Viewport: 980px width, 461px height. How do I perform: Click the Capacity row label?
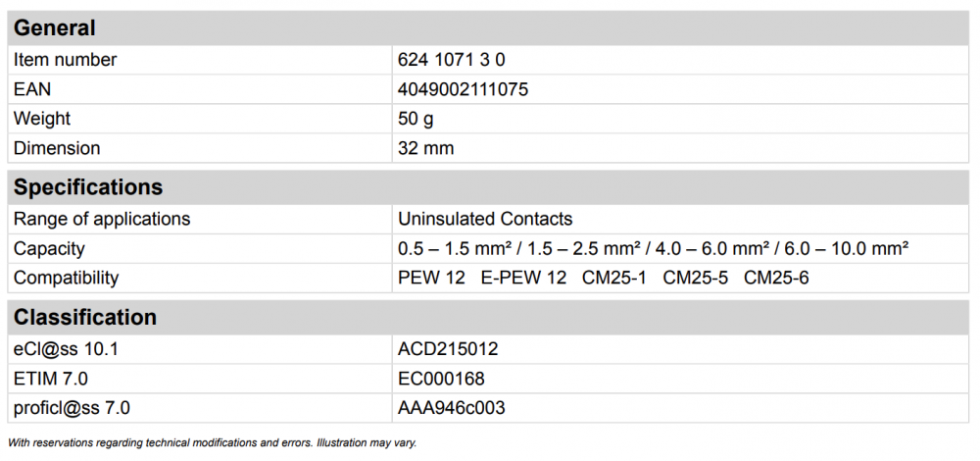click(x=49, y=248)
